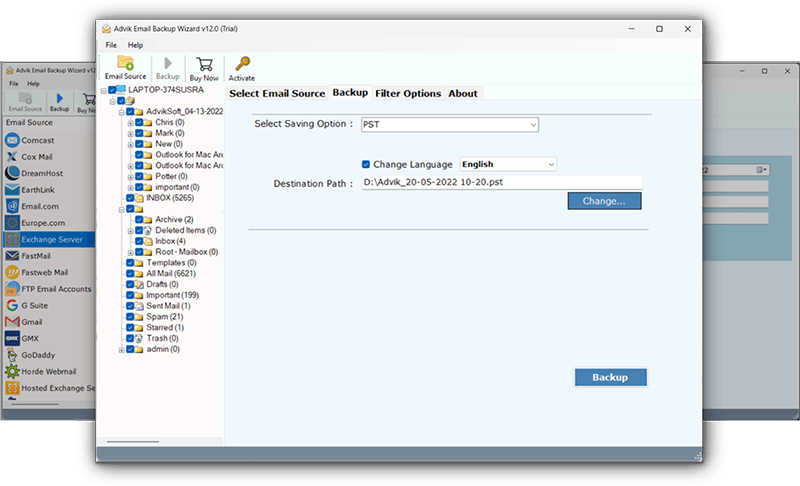
Task: Collapse the LAPTOP-374SUSRA tree node
Action: [x=104, y=91]
